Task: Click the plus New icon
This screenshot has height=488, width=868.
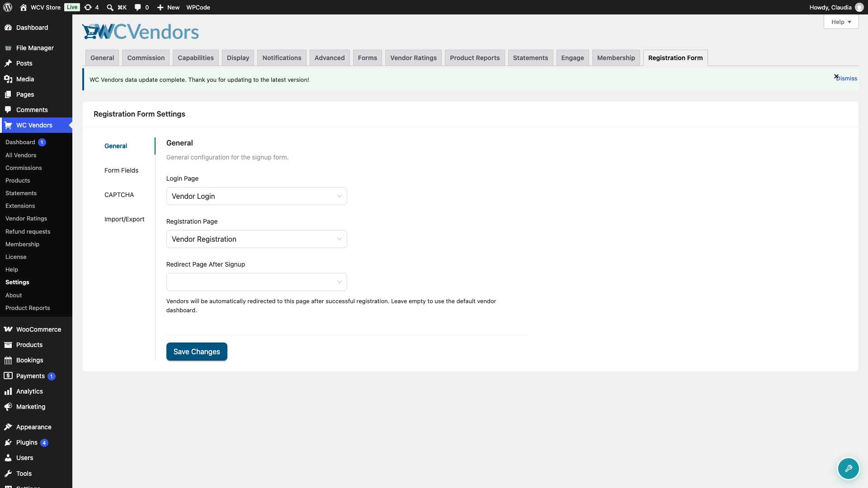Action: [160, 7]
